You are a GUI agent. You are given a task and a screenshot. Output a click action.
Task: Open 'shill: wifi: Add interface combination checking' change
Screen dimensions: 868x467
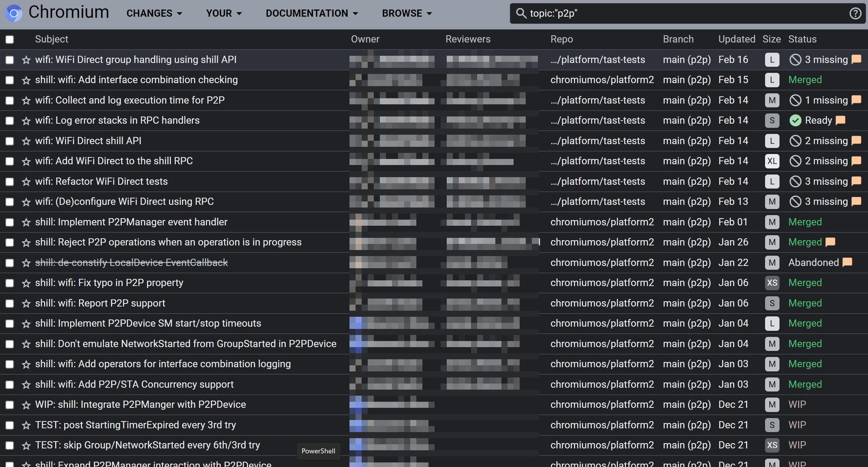[x=136, y=80]
